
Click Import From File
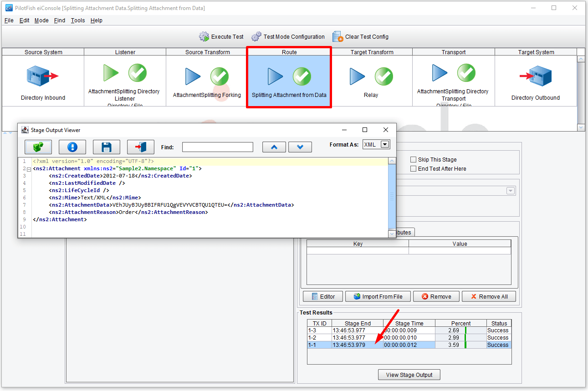[x=378, y=297]
